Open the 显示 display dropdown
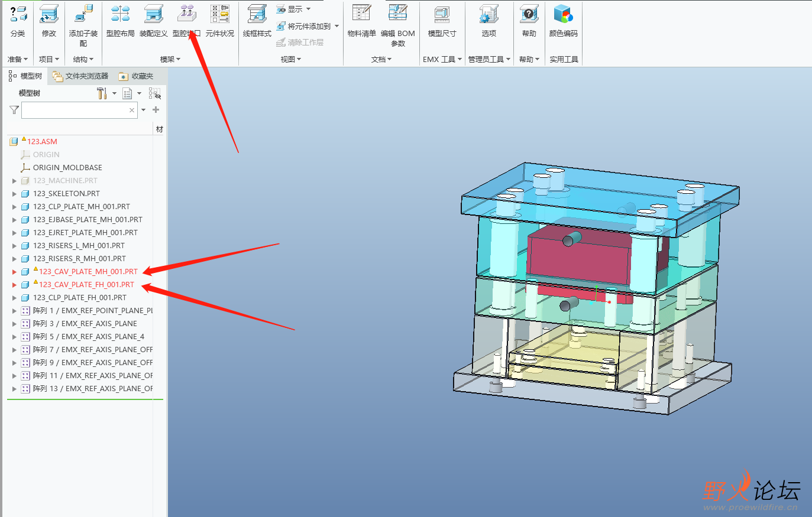The image size is (812, 517). (295, 9)
